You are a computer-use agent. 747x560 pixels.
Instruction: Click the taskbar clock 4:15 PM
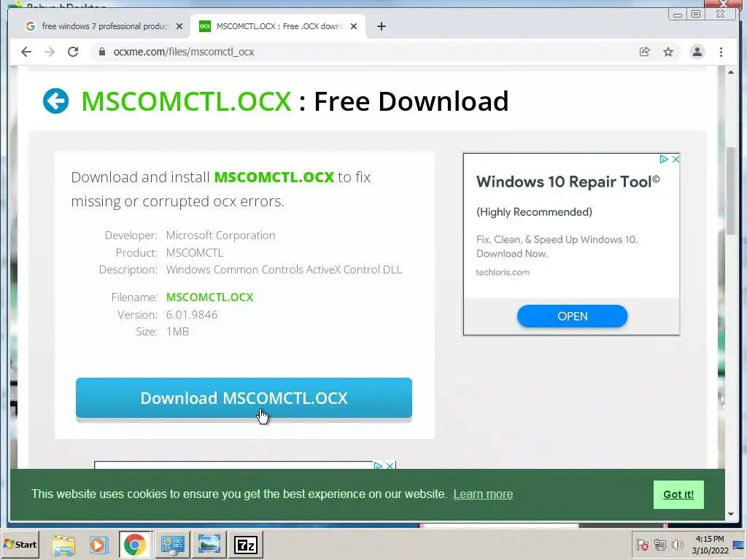710,544
